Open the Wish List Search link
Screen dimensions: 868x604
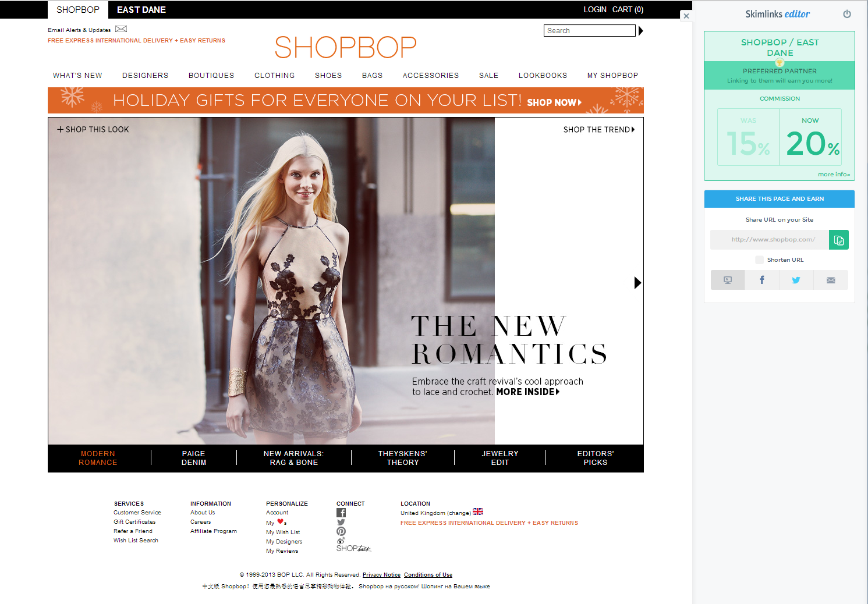[136, 541]
